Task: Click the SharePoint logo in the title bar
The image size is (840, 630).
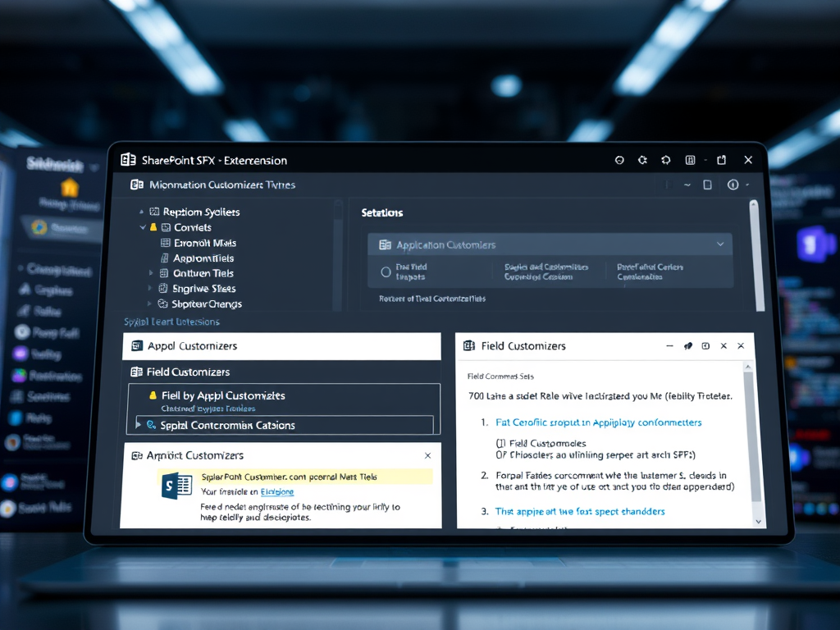Action: (127, 160)
